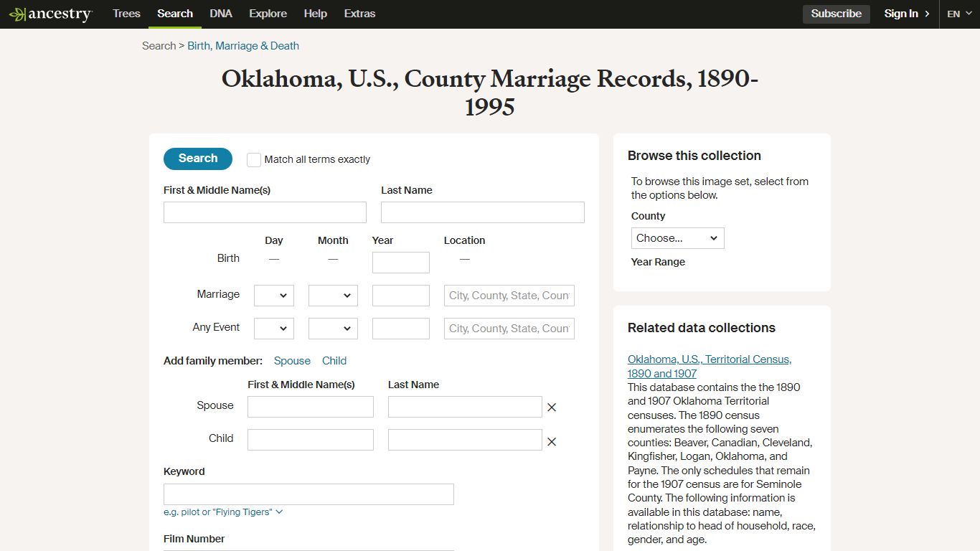Image resolution: width=980 pixels, height=551 pixels.
Task: Open the Trees menu
Action: [x=126, y=14]
